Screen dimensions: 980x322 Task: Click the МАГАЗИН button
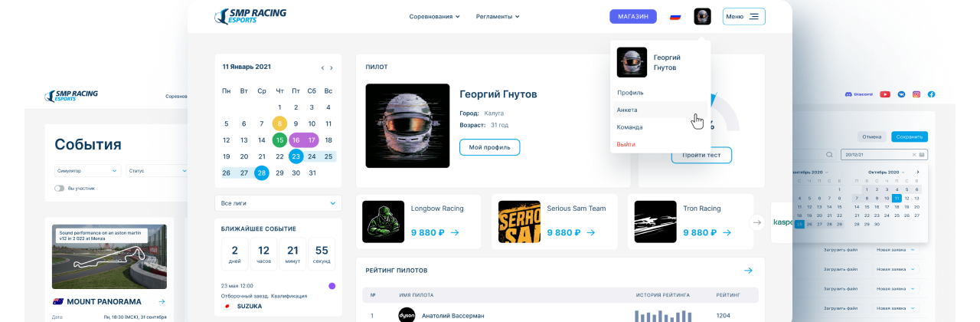633,16
